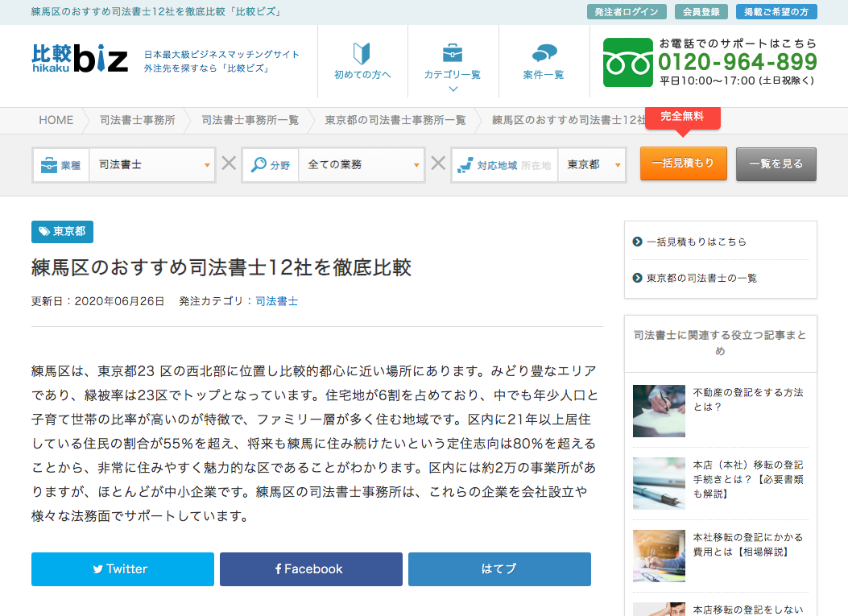Click the tag icon beside 東京都
Screen dimensions: 848x616
click(43, 231)
